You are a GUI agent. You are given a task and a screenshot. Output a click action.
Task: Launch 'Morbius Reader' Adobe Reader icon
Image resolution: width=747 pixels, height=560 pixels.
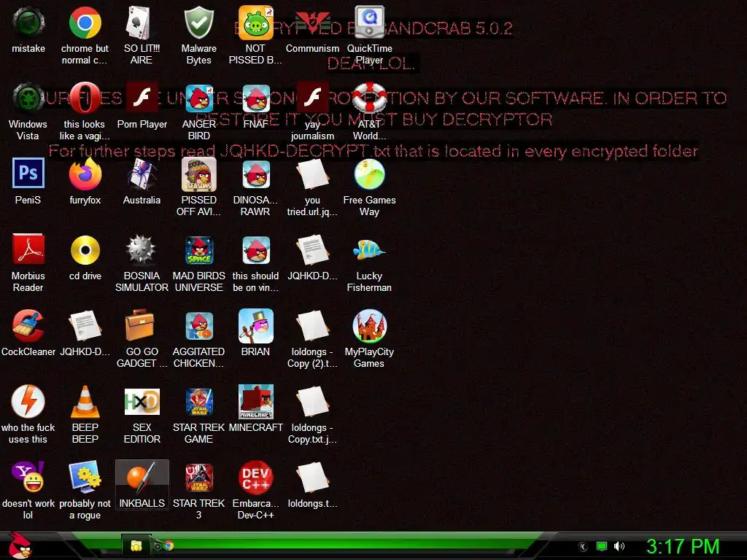coord(28,250)
